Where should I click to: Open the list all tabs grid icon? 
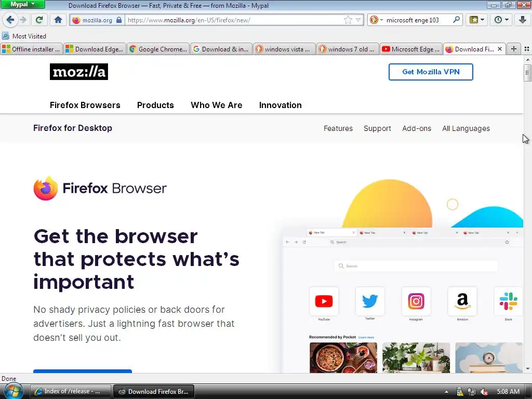[x=527, y=49]
